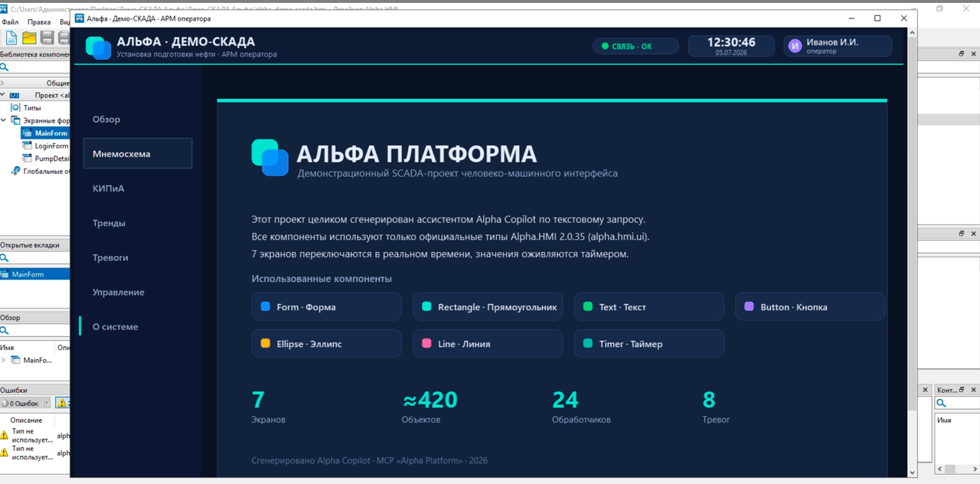Click the float icon of the middle-right designer panel

tap(962, 234)
